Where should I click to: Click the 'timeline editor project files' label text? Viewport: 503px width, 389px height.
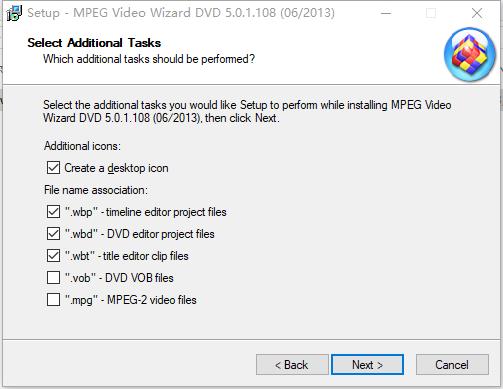point(166,212)
